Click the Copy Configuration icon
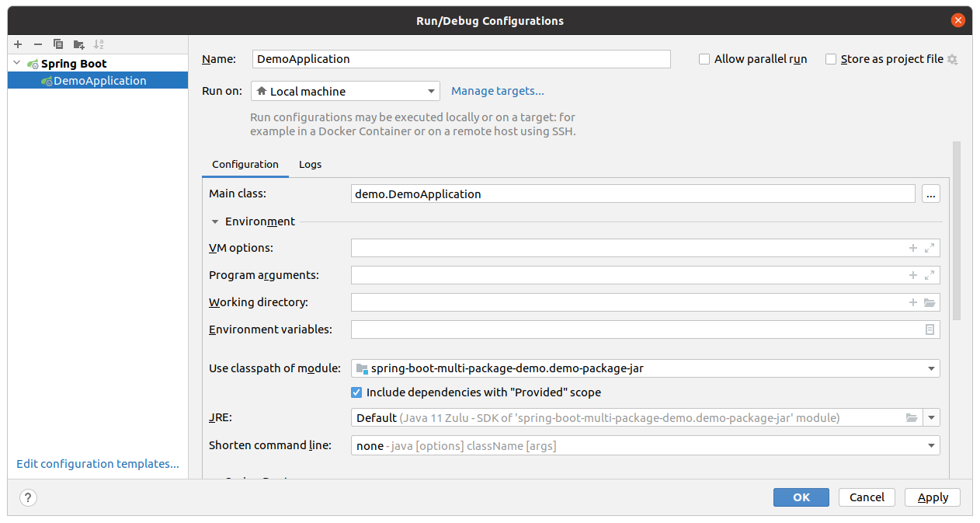Screen dimensions: 980x523 (x=58, y=44)
